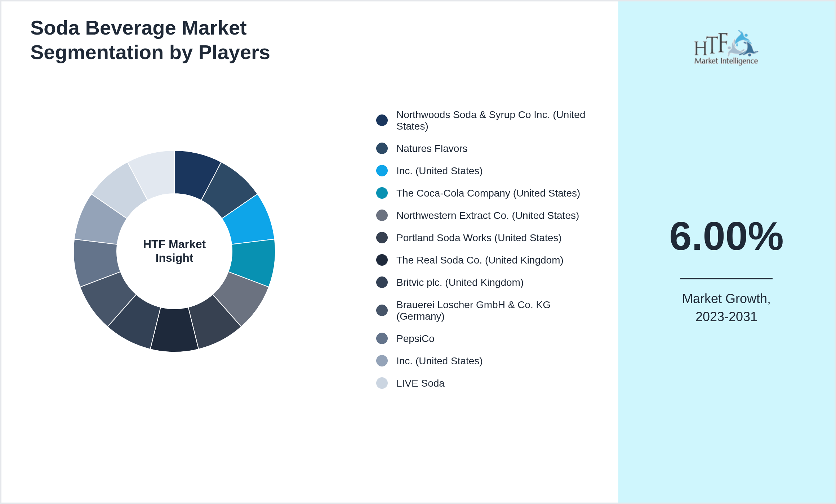Click the 6.00% growth figure

click(726, 236)
